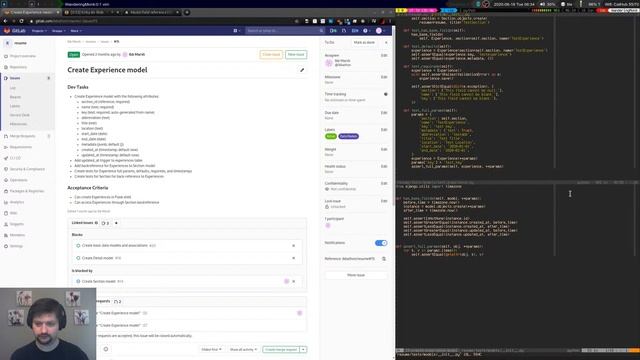Edit the Due date in the right sidebar
Image resolution: width=640 pixels, height=360 pixels.
click(384, 113)
